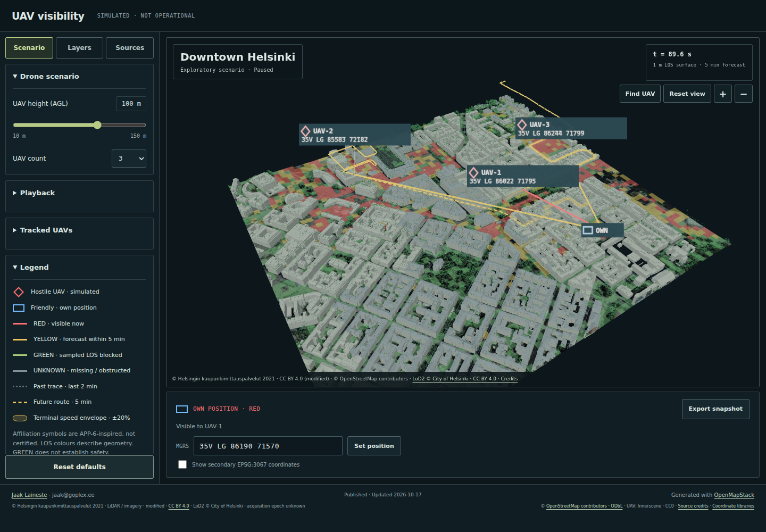Zoom in with the plus button
The image size is (766, 532).
click(x=722, y=94)
